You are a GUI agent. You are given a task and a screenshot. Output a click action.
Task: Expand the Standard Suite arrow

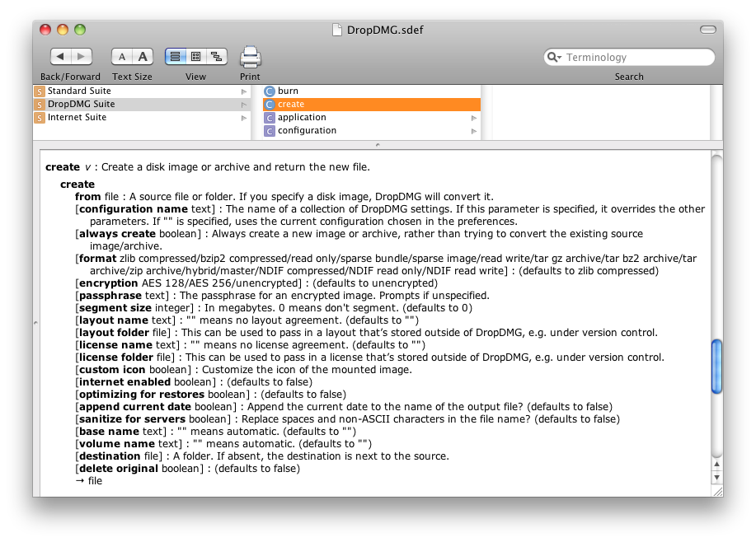(243, 91)
